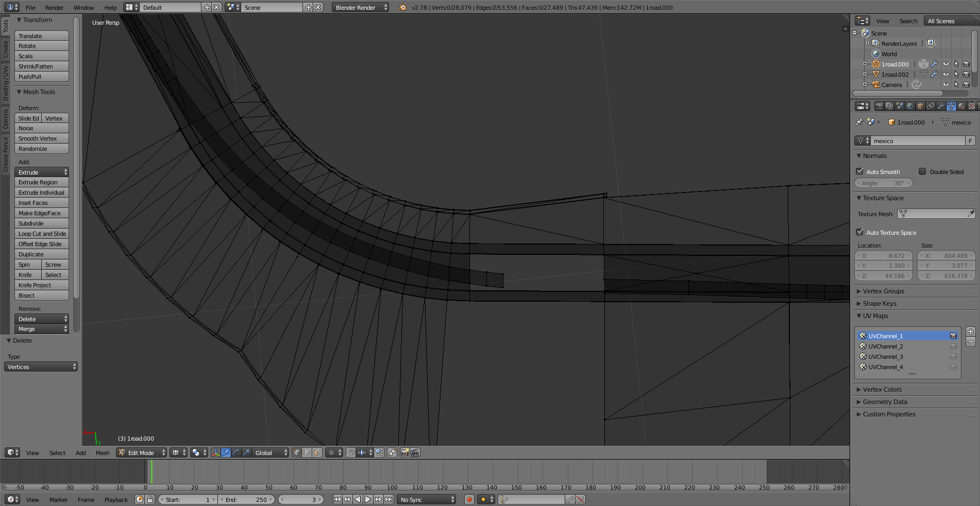Open the Delete menu dropdown
The image size is (980, 506).
point(42,319)
